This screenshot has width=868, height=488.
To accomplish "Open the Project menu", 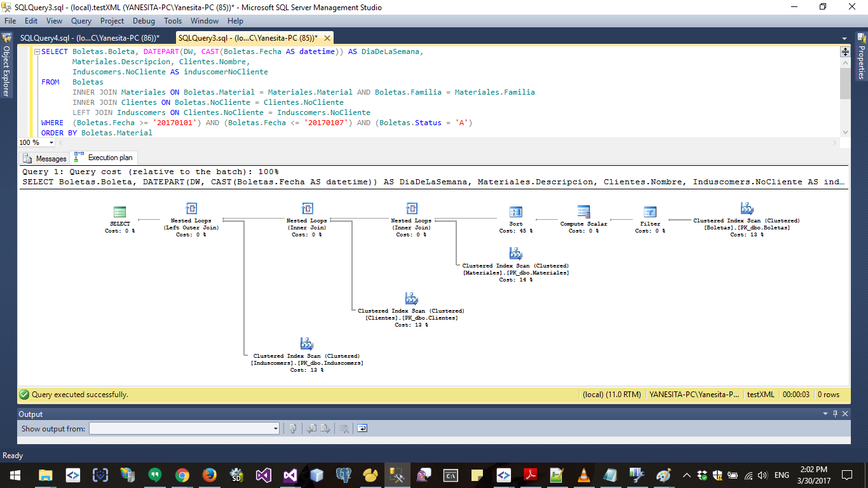I will coord(112,21).
